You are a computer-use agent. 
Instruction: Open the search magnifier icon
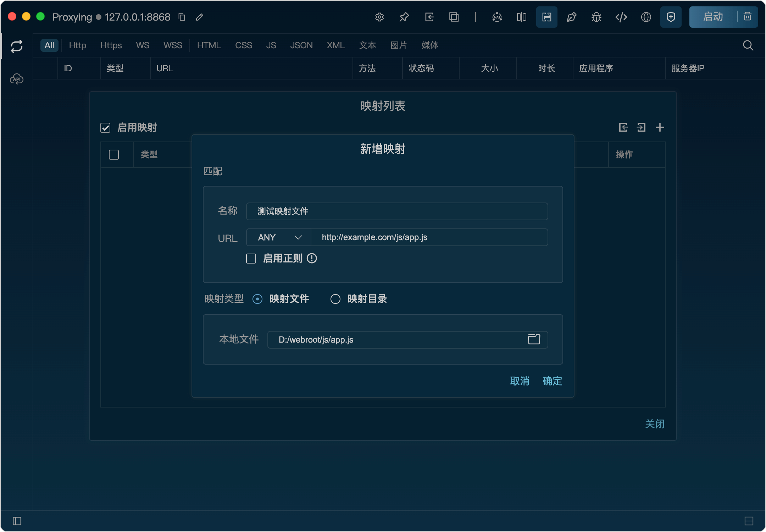point(748,45)
